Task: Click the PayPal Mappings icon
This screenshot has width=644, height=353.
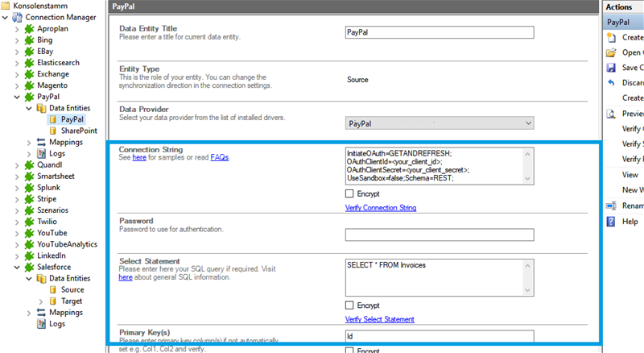Action: (x=41, y=142)
